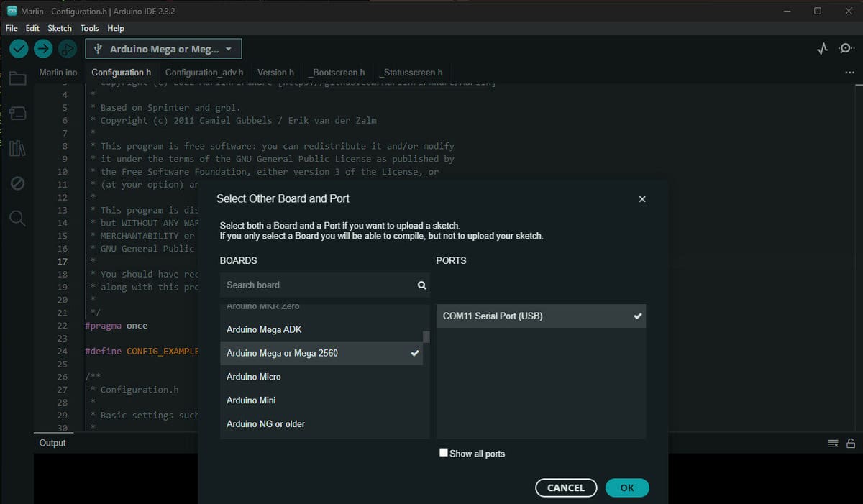The height and width of the screenshot is (504, 863).
Task: Open the File menu
Action: [x=12, y=28]
